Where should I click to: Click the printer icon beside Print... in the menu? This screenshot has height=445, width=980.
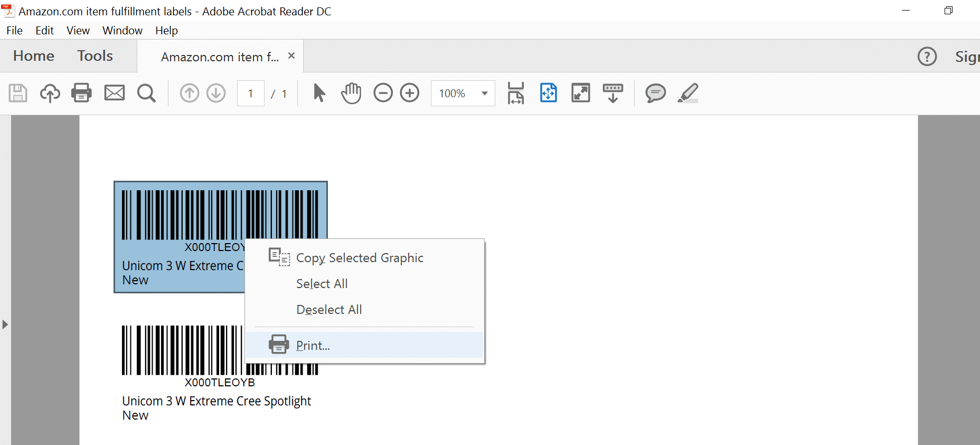pos(279,344)
